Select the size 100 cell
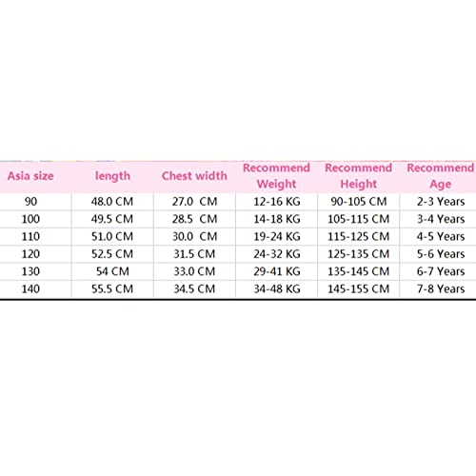Image resolution: width=476 pixels, height=476 pixels. 30,219
